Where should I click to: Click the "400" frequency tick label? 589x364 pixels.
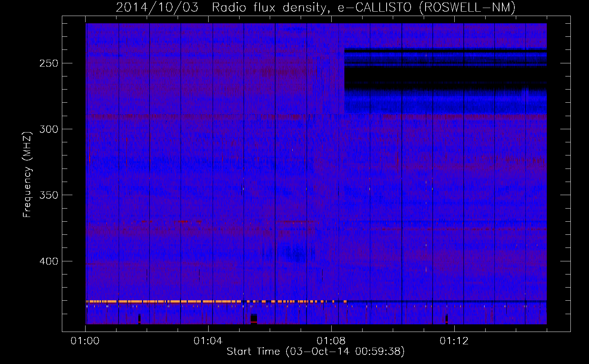click(x=49, y=261)
